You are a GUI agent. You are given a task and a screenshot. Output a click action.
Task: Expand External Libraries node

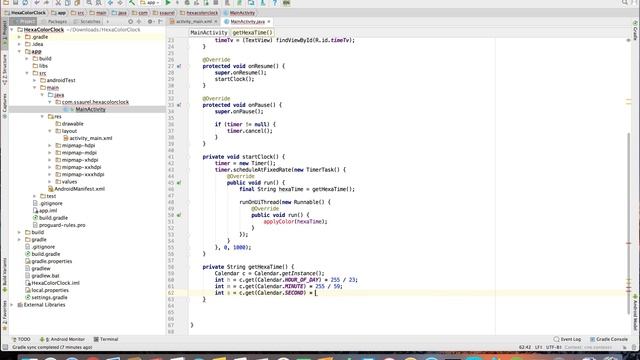coord(12,305)
